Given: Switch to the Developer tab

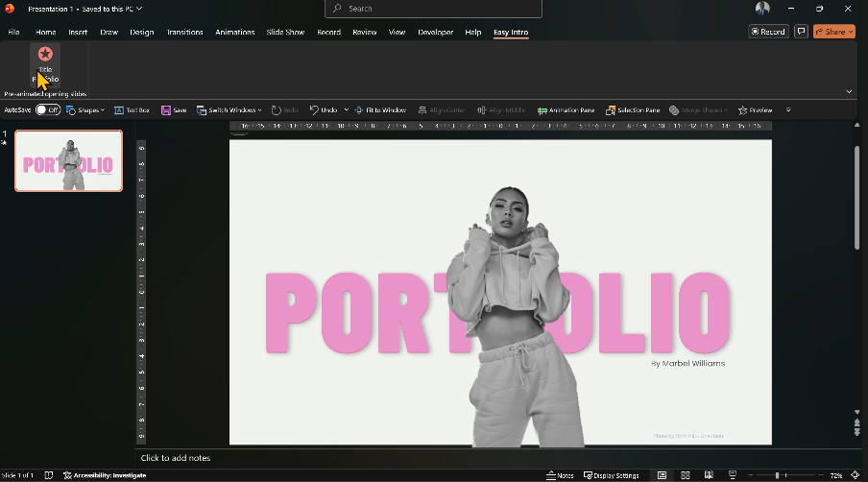Looking at the screenshot, I should 435,32.
